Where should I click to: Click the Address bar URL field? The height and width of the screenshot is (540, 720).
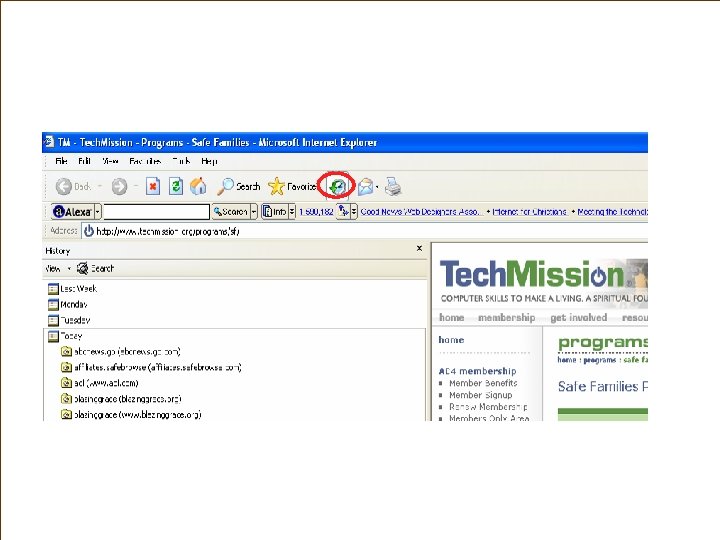click(x=365, y=231)
